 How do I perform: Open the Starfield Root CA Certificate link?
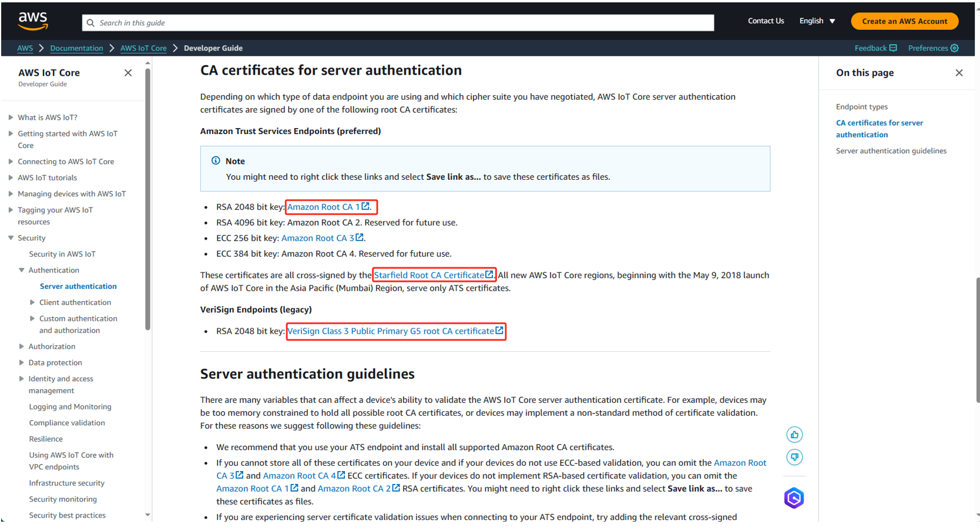point(429,275)
